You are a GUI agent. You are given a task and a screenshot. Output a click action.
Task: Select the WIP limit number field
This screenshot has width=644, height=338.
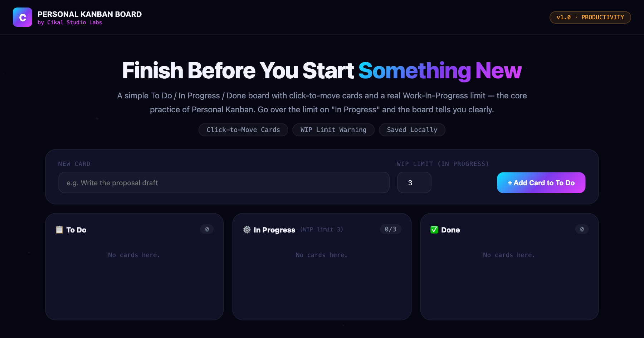(414, 183)
